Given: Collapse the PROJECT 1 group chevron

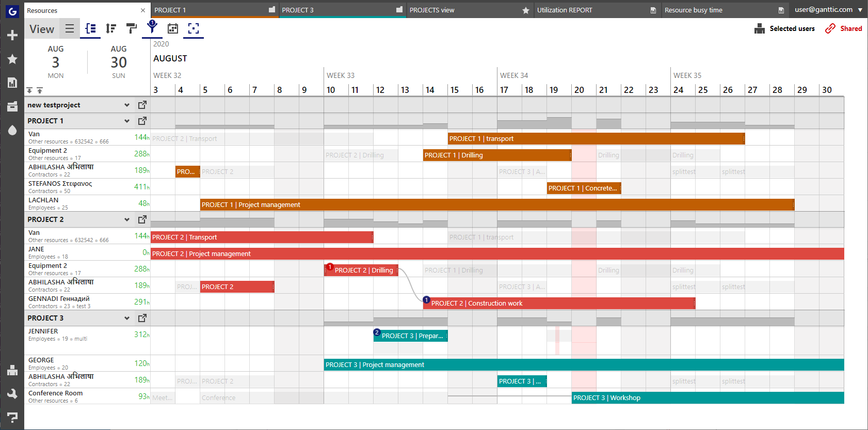Looking at the screenshot, I should [127, 121].
